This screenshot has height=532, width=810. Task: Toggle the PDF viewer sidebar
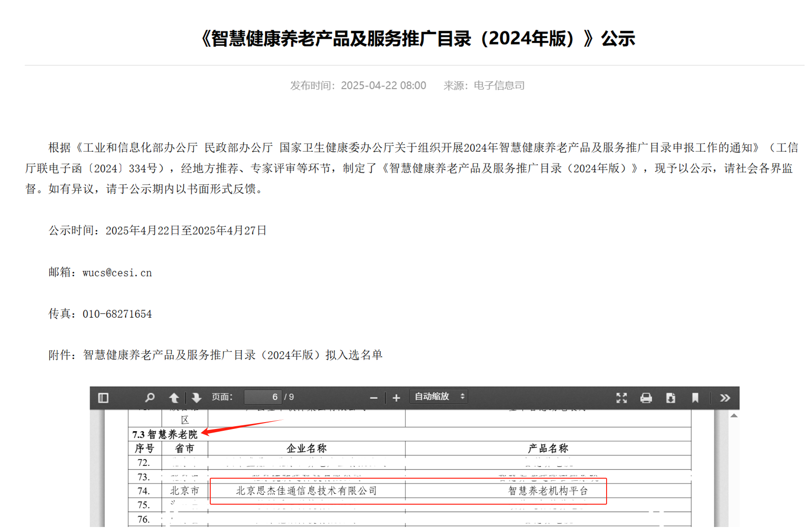pyautogui.click(x=103, y=398)
